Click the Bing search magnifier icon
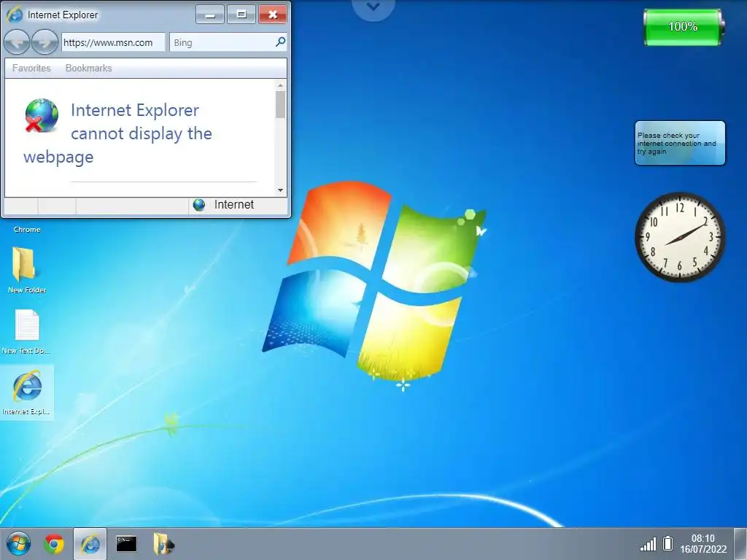This screenshot has height=560, width=747. coord(280,42)
